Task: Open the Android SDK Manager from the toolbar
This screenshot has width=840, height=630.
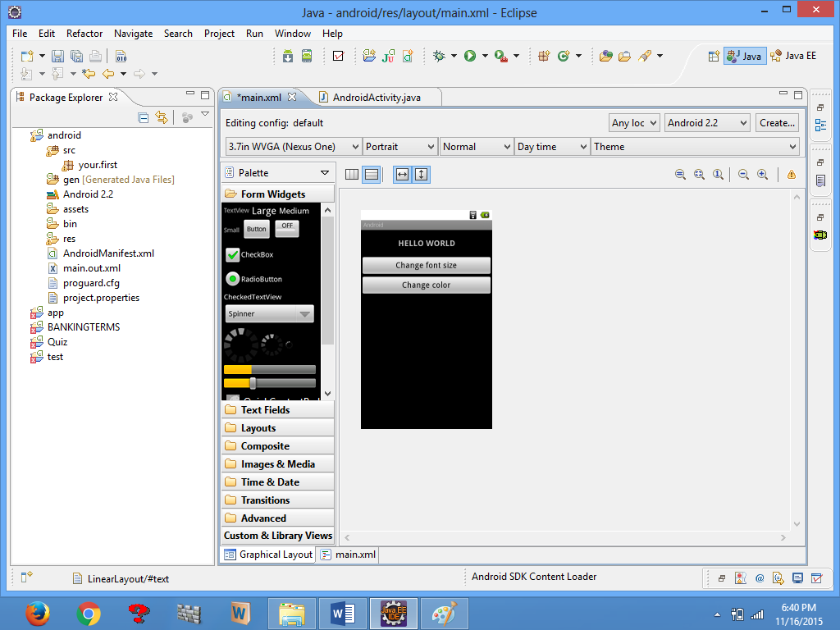Action: point(288,55)
